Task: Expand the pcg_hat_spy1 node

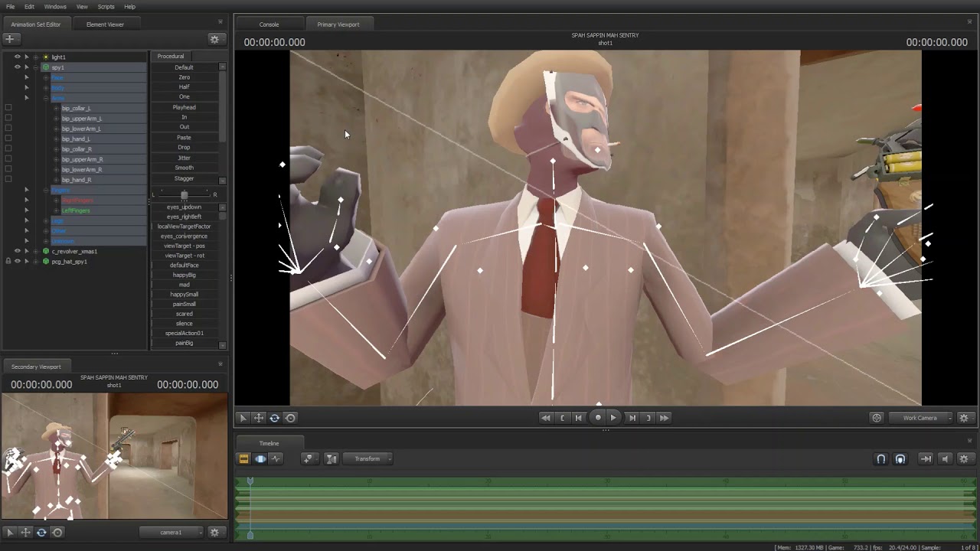Action: coord(36,262)
